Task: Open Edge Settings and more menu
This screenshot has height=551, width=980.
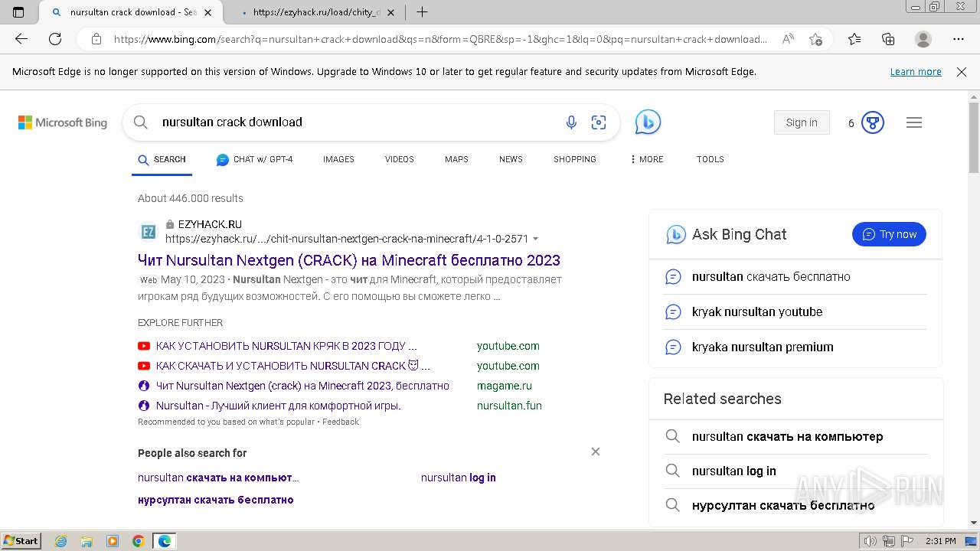Action: pyautogui.click(x=959, y=39)
